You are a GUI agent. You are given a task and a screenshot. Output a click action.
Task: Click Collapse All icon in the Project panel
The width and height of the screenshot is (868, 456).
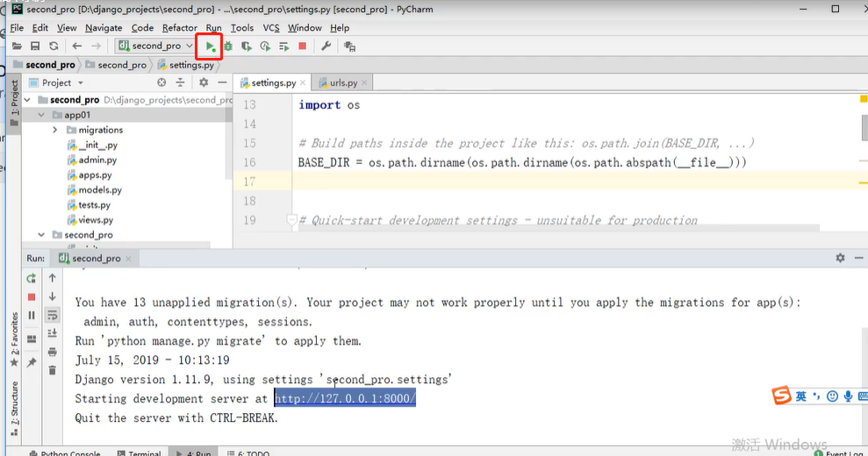[x=181, y=82]
